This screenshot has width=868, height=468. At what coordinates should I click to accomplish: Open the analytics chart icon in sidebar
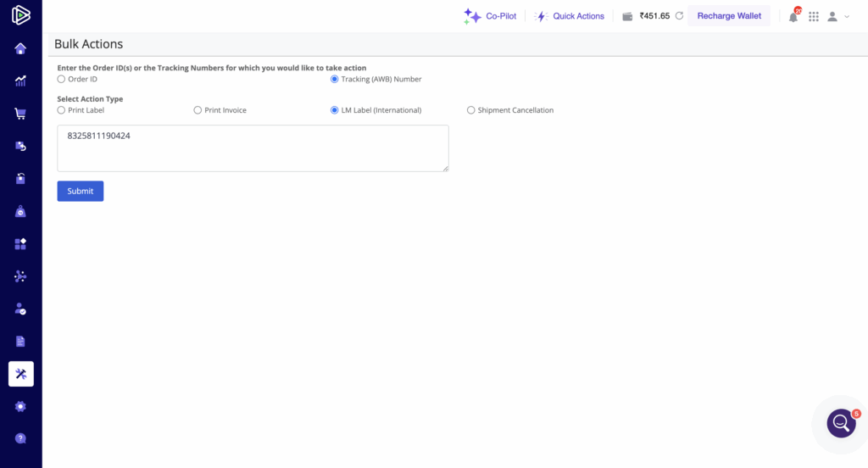pyautogui.click(x=20, y=81)
